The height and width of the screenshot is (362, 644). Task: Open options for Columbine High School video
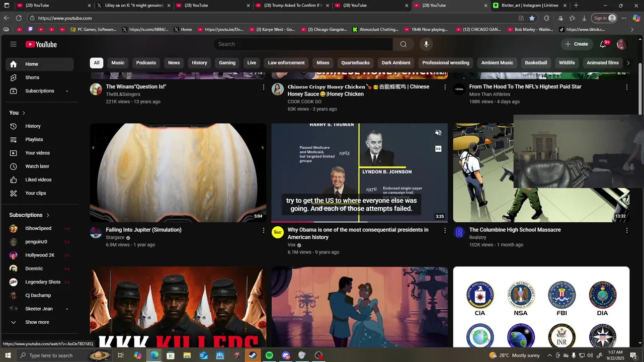click(x=627, y=230)
